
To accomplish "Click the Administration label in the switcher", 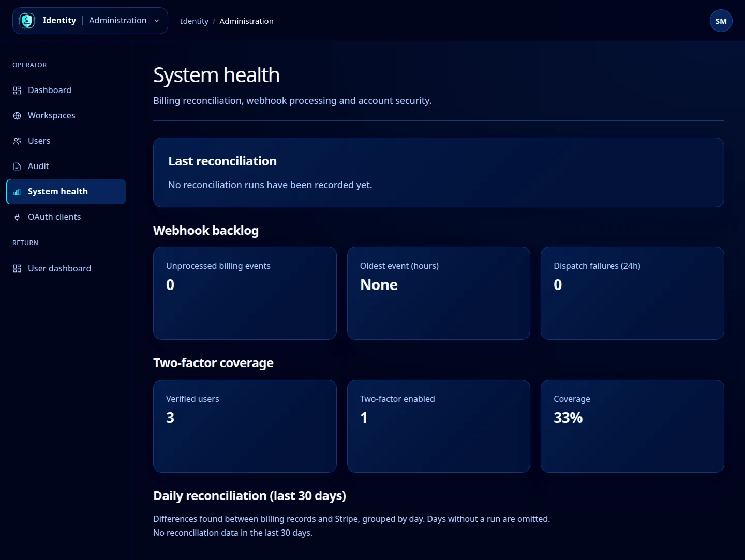I will click(117, 20).
